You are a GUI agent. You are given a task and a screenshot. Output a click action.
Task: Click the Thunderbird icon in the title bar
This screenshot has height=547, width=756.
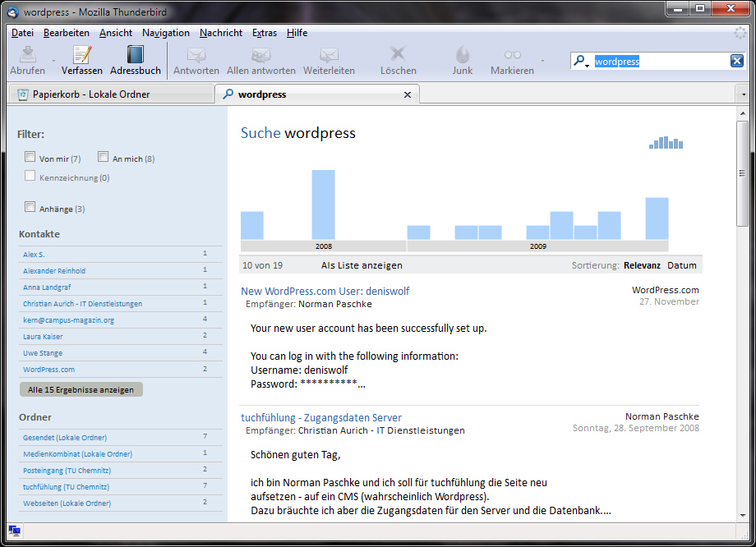click(x=13, y=11)
